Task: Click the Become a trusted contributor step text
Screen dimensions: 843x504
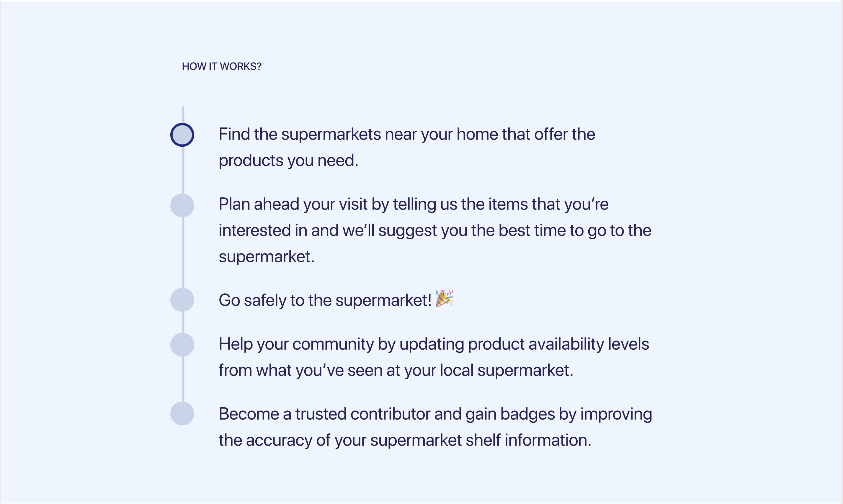Action: [x=435, y=427]
